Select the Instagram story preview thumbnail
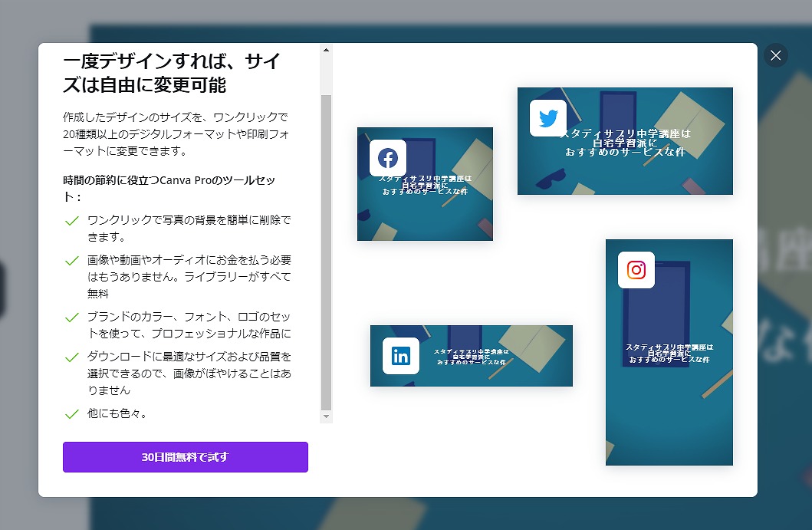This screenshot has width=812, height=530. [669, 352]
